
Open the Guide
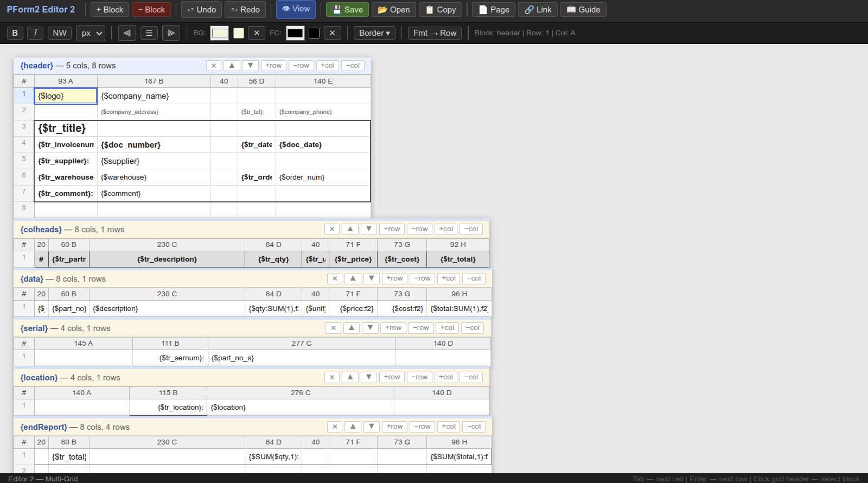pyautogui.click(x=583, y=10)
